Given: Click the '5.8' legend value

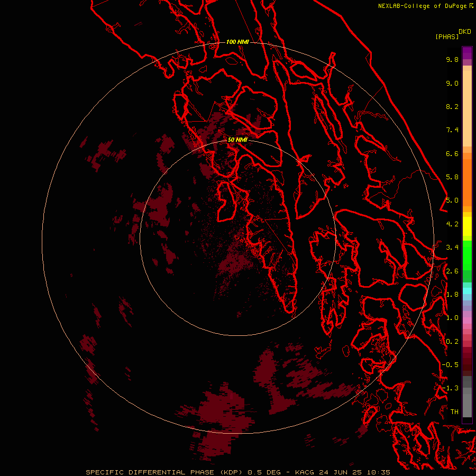Looking at the screenshot, I should [452, 177].
